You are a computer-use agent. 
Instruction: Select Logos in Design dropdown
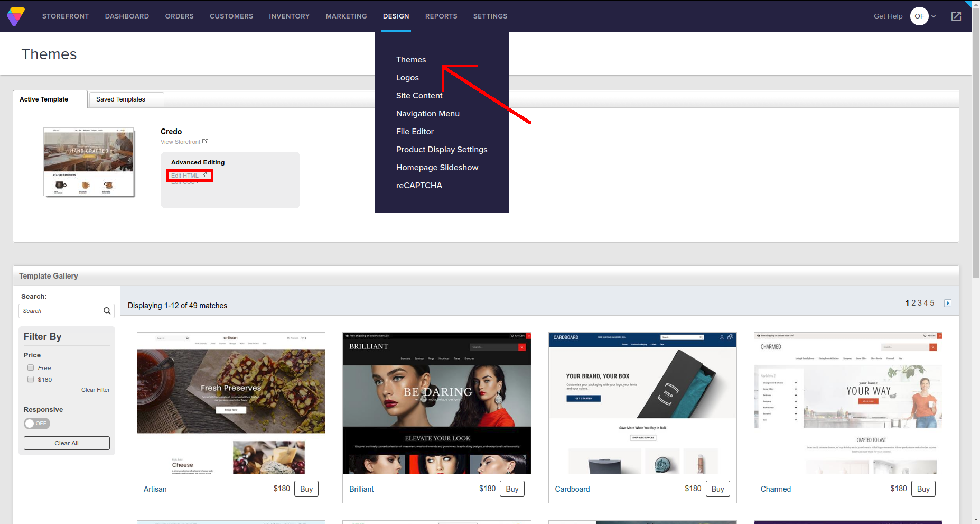coord(407,78)
